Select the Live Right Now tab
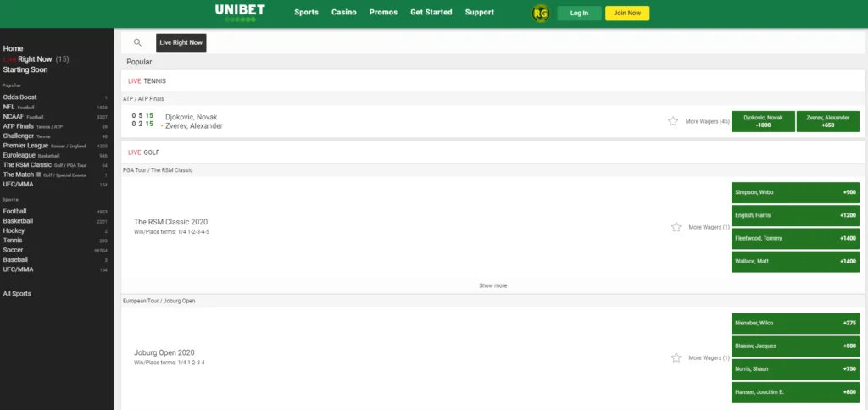 181,42
